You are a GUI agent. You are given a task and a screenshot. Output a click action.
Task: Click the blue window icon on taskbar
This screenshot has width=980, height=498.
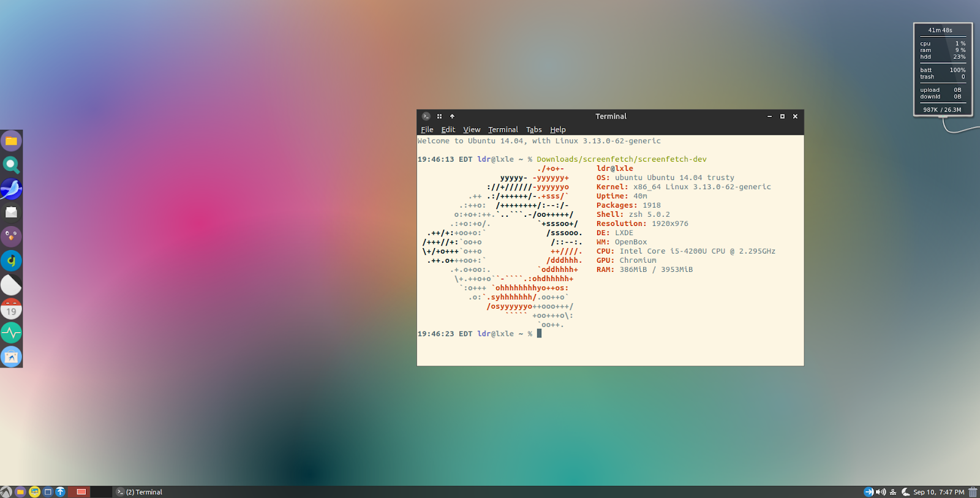tap(48, 492)
